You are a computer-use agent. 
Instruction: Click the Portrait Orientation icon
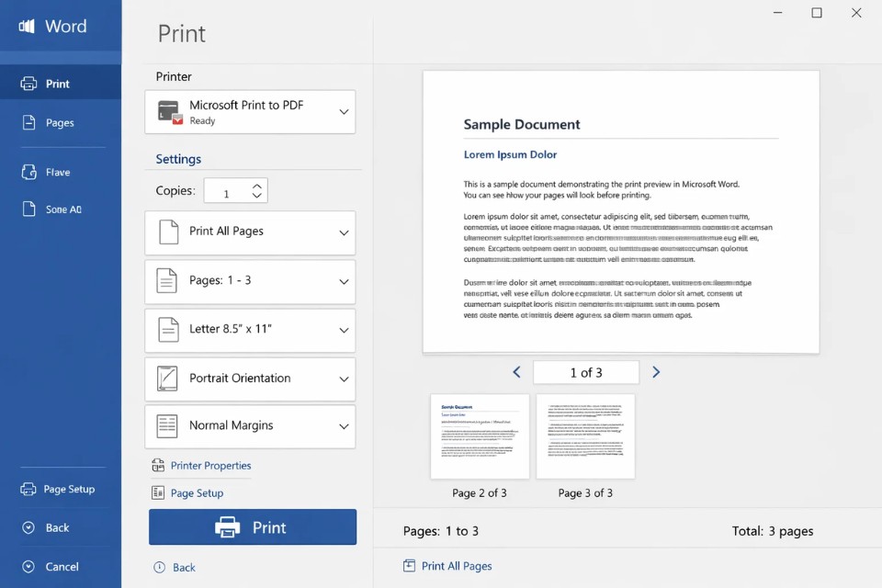(168, 379)
